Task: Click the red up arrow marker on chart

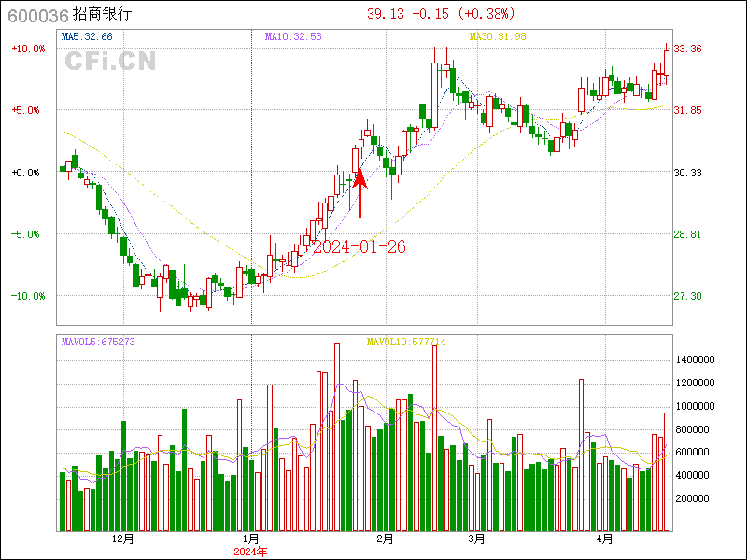Action: [360, 193]
